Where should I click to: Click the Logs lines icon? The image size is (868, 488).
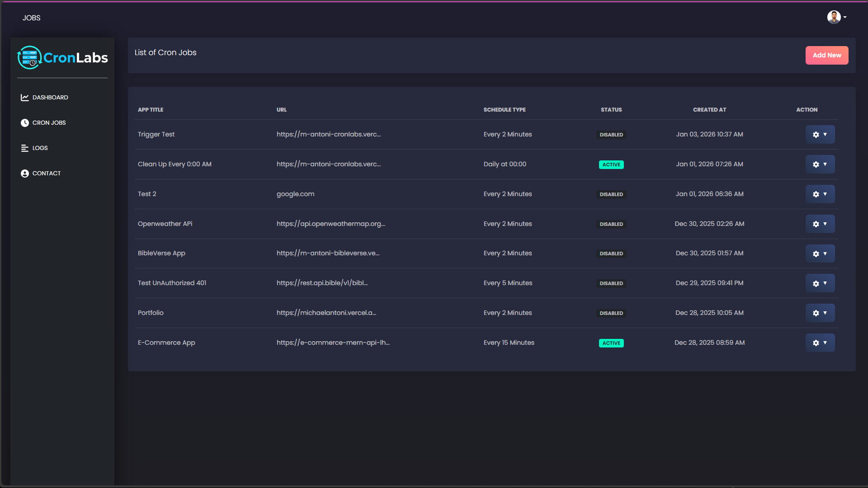tap(25, 148)
